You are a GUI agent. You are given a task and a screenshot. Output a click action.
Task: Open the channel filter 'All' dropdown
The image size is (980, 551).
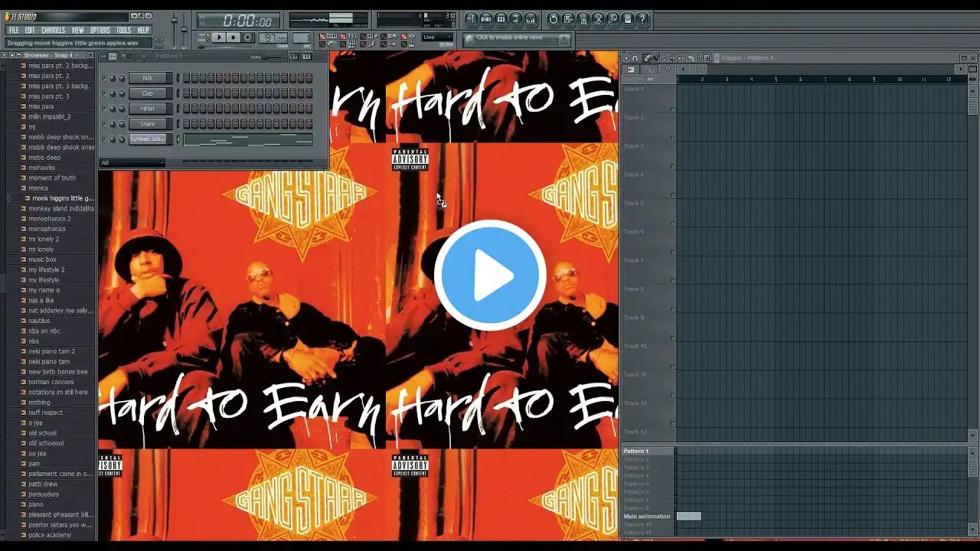(x=132, y=163)
